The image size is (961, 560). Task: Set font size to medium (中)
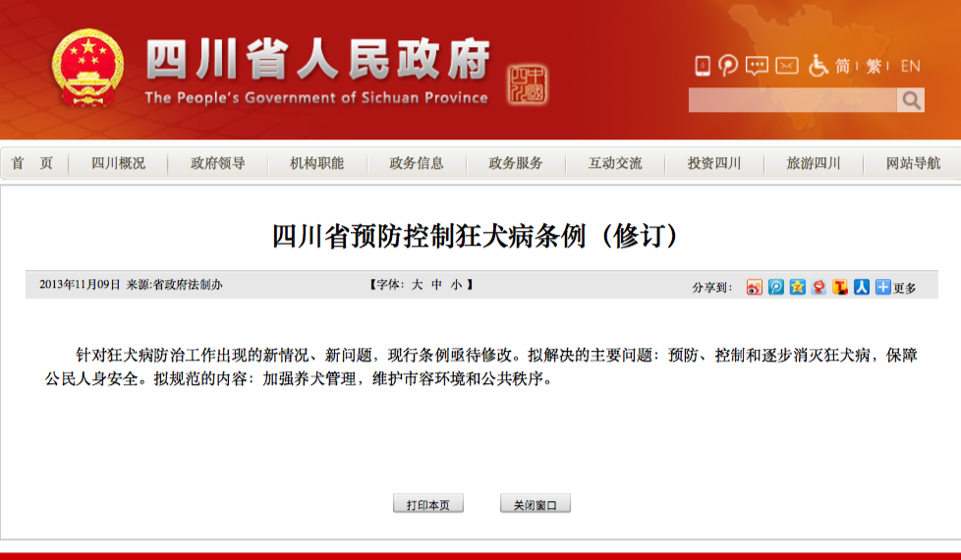(436, 285)
